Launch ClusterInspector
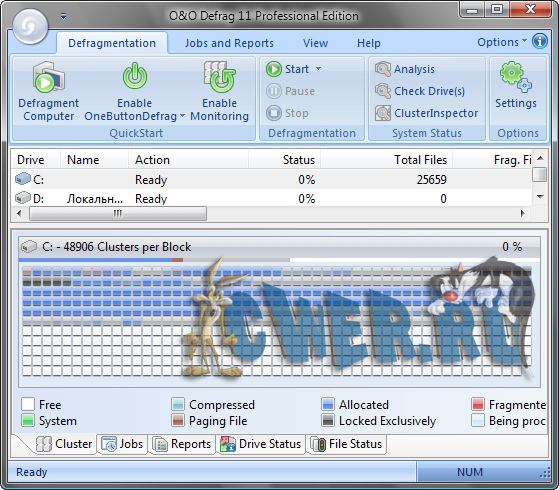This screenshot has height=490, width=559. [426, 113]
